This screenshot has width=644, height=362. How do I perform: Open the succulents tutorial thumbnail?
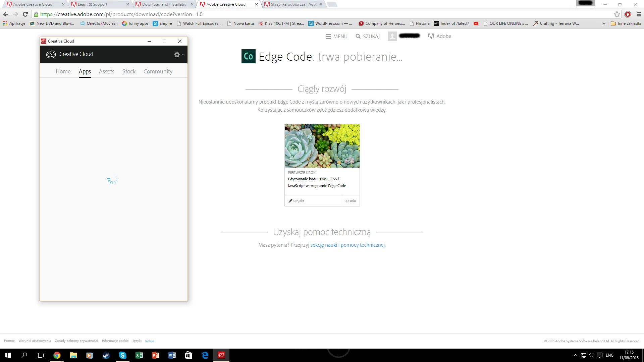322,146
